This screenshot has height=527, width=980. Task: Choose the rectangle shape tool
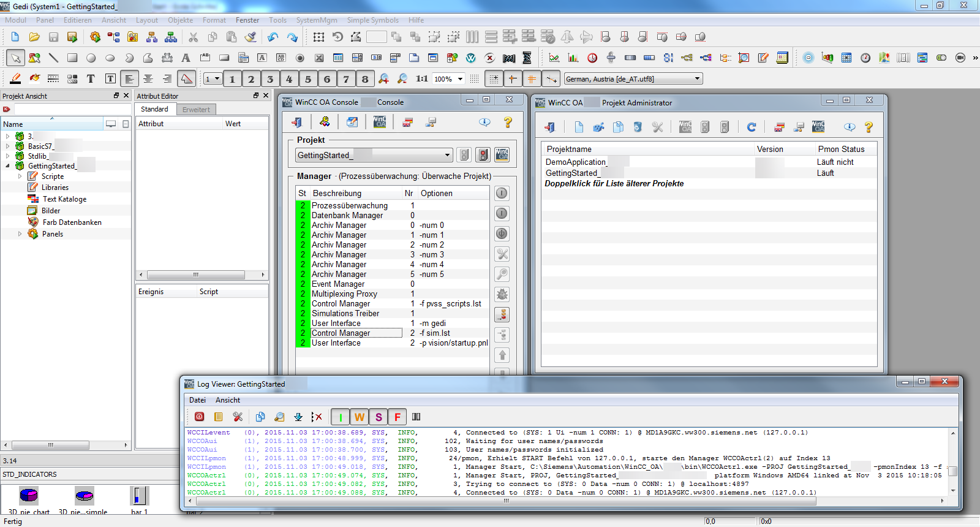(72, 58)
